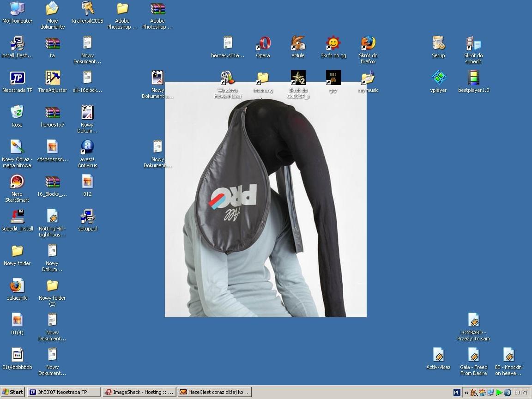Expand hidden tray icons chevron

466,393
